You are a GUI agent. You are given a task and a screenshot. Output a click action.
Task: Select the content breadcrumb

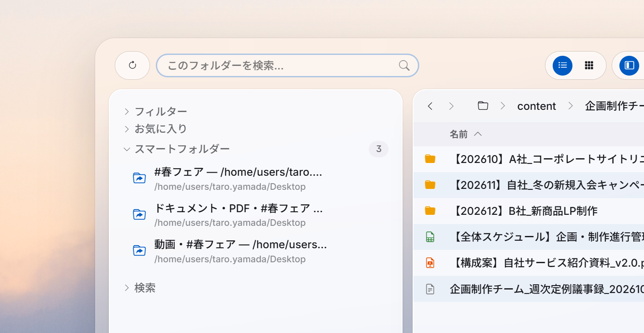pyautogui.click(x=536, y=106)
